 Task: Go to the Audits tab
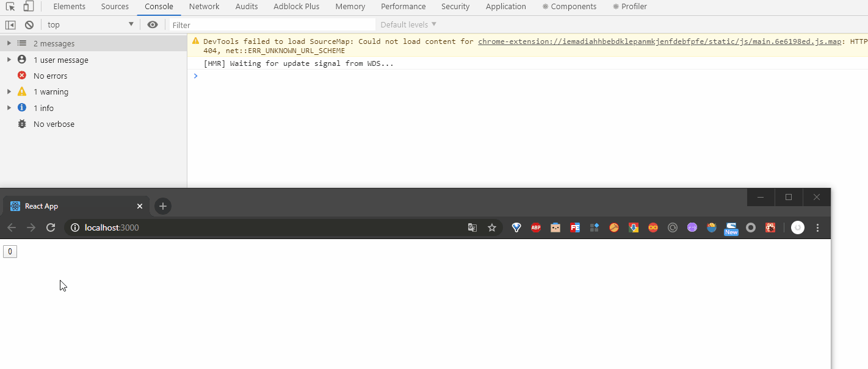(x=247, y=7)
